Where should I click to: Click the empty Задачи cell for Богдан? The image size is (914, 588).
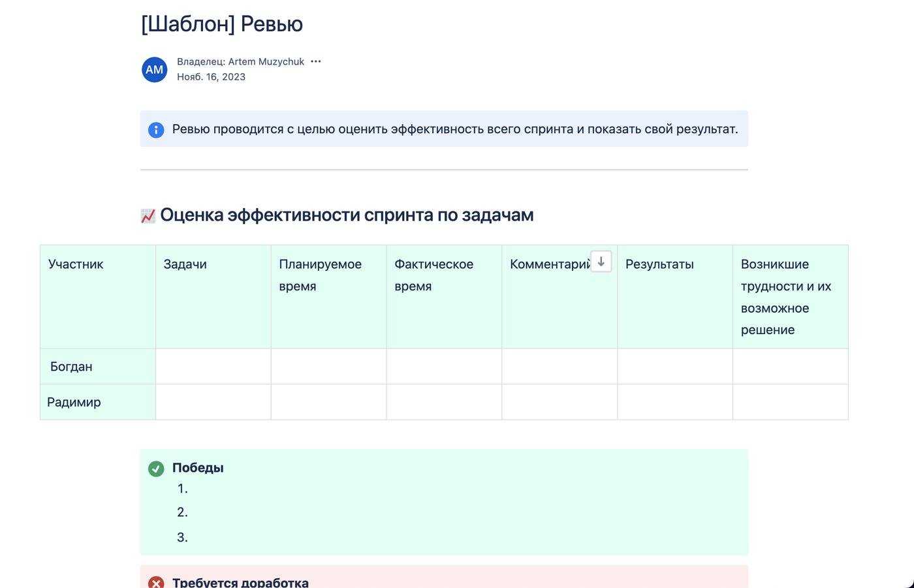213,366
